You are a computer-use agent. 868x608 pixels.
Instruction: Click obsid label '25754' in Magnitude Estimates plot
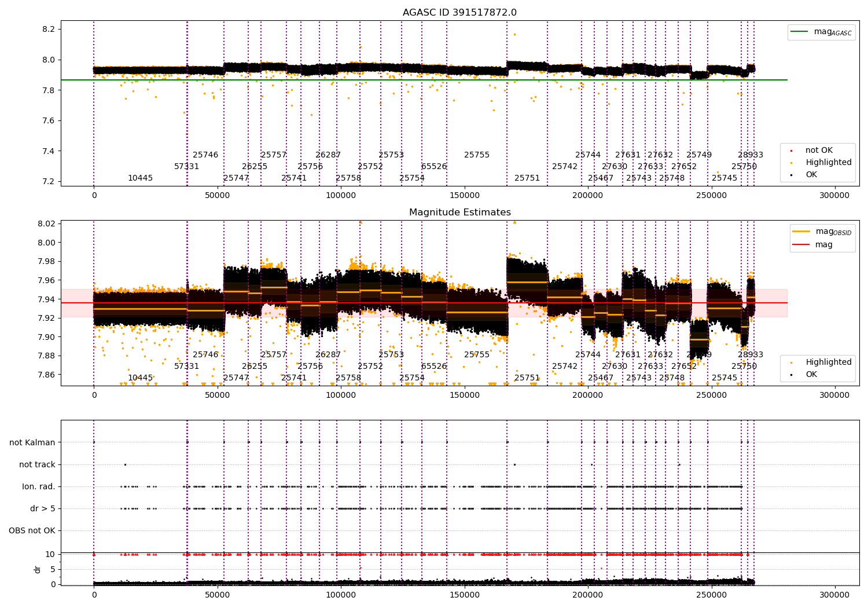tap(412, 378)
